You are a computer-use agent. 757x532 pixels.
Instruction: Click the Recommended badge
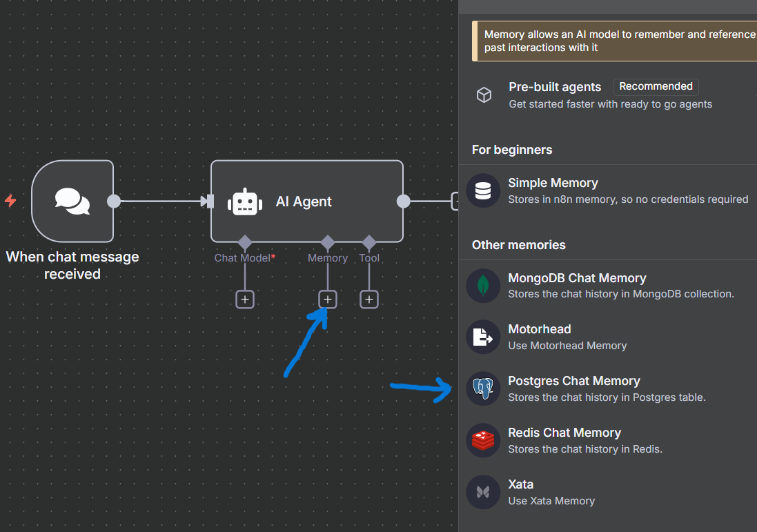656,86
